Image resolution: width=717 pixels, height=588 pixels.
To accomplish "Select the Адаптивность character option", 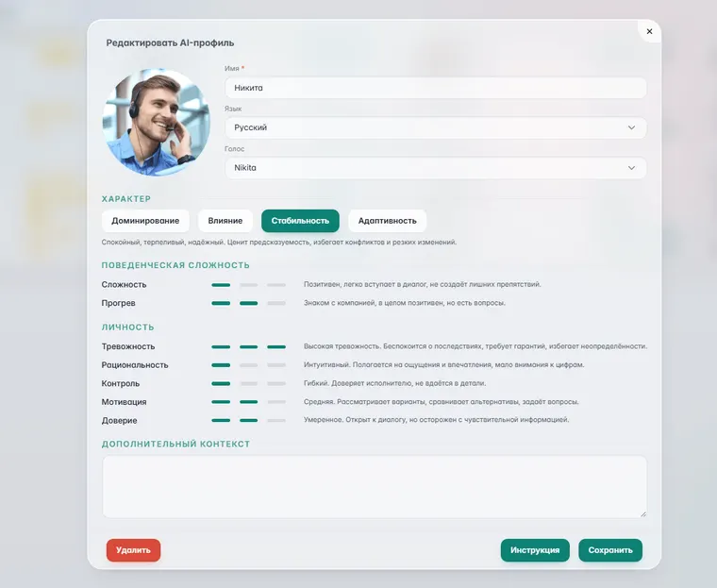I will coord(388,221).
